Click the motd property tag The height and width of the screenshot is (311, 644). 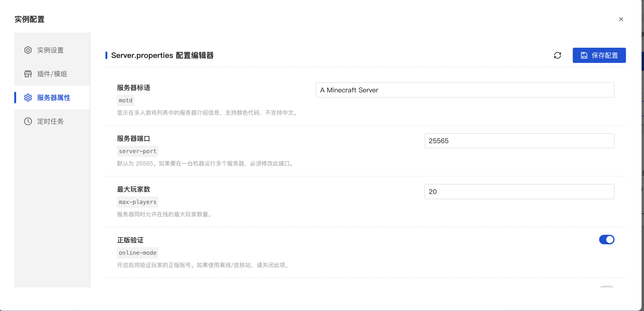pyautogui.click(x=126, y=100)
